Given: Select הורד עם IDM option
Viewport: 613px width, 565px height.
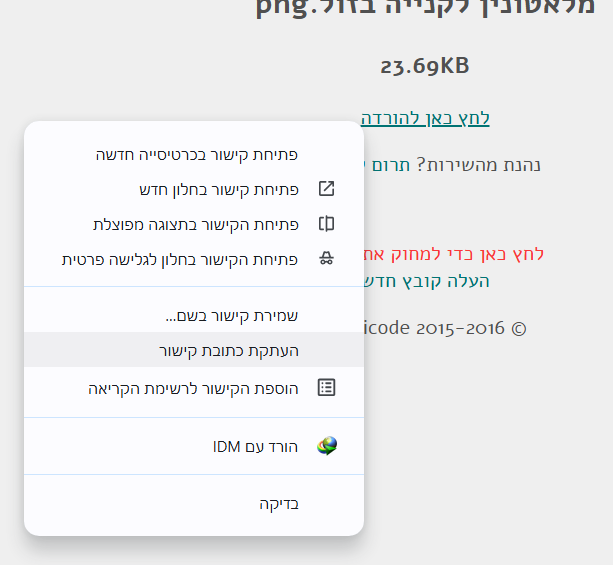Looking at the screenshot, I should pos(194,446).
